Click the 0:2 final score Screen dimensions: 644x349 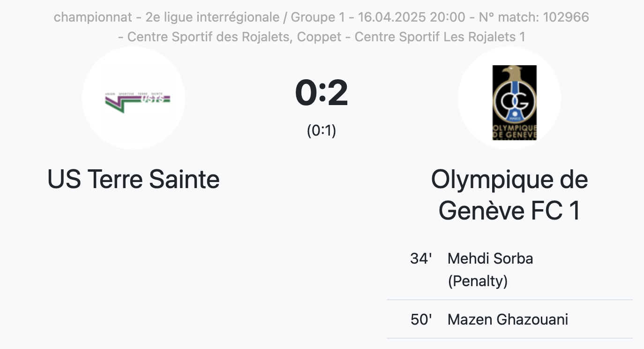[322, 93]
